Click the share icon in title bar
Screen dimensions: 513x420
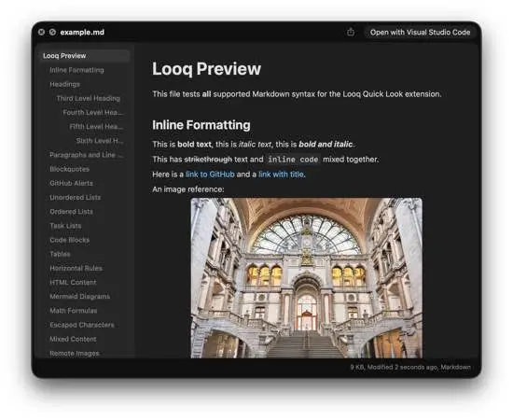coord(351,32)
